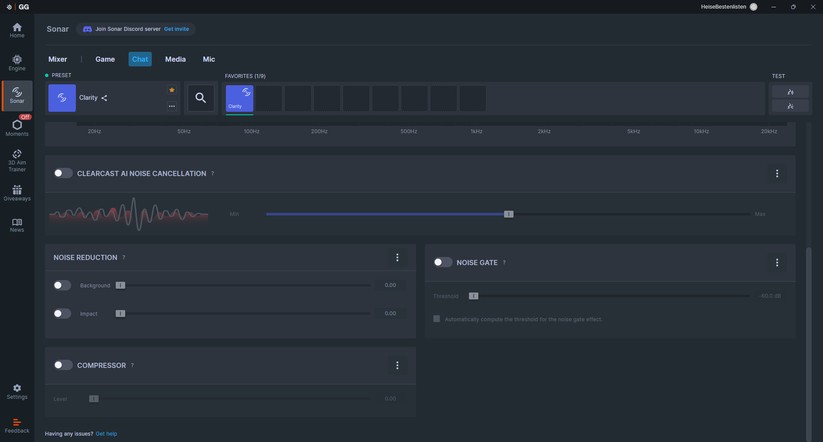Open Settings from the sidebar
The width and height of the screenshot is (823, 442).
pos(17,392)
